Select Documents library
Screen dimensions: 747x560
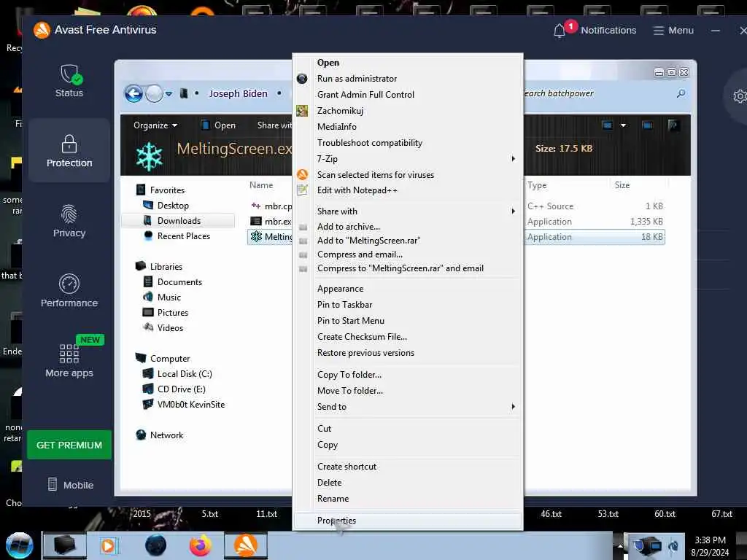coord(173,282)
